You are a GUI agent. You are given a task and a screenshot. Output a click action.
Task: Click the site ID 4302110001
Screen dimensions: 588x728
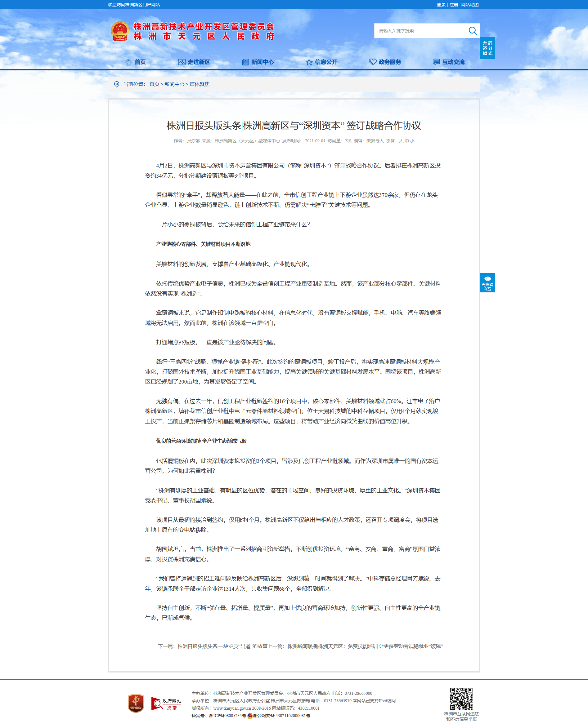308,708
